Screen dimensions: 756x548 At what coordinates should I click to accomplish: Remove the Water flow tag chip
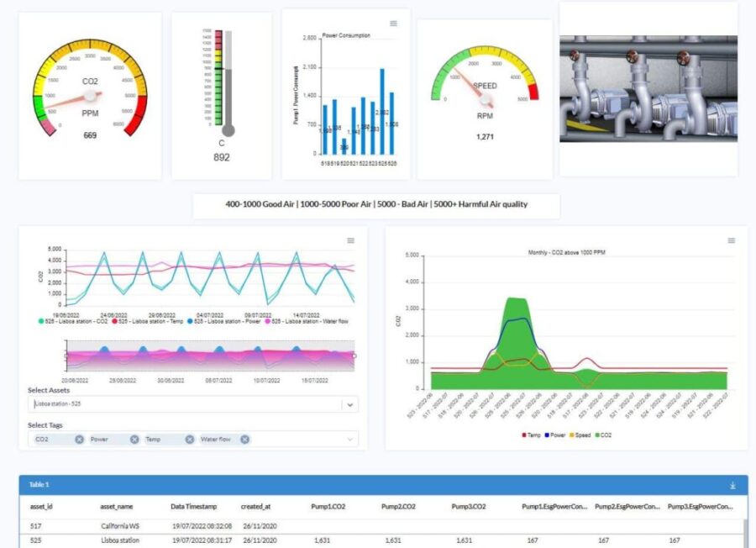244,440
